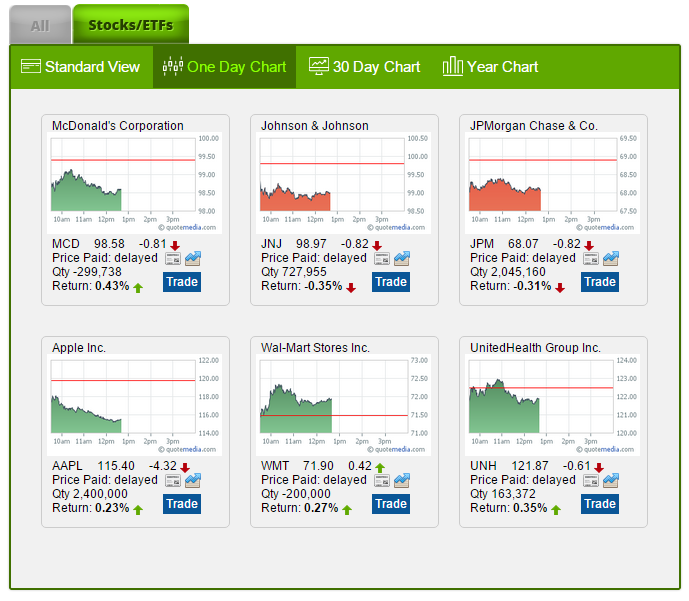Image resolution: width=689 pixels, height=601 pixels.
Task: Open the JPMorgan Chase chart image
Action: coord(552,183)
